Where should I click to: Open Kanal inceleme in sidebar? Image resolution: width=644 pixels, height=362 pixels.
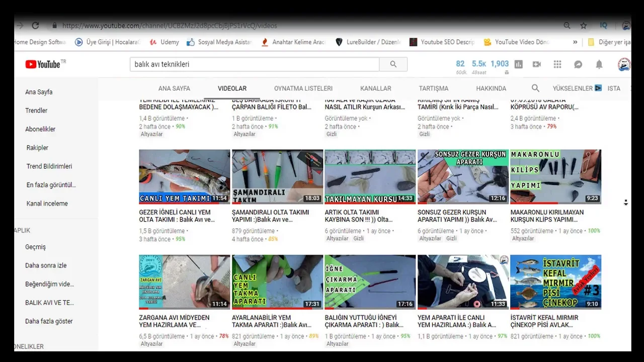point(47,204)
